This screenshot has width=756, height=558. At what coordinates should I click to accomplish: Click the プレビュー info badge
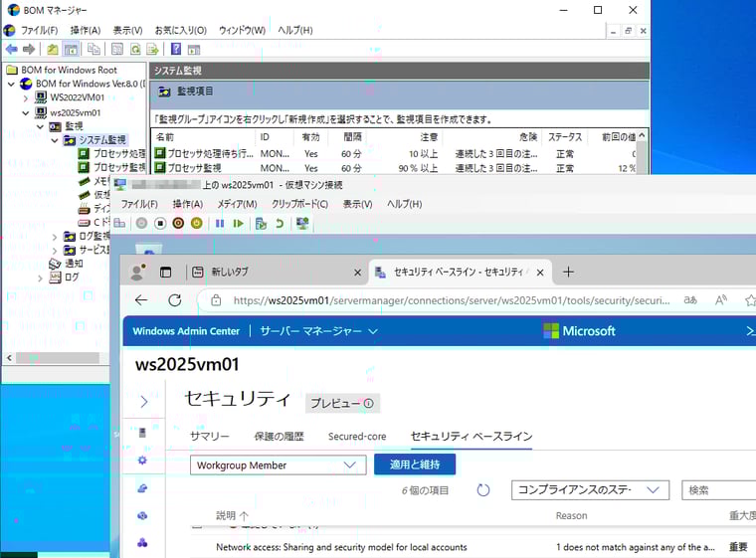coord(342,403)
